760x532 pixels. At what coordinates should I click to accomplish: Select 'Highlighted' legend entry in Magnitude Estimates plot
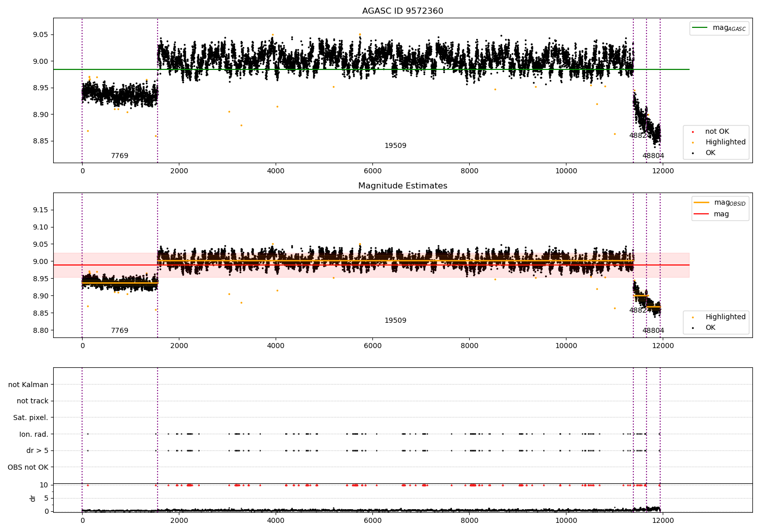725,317
